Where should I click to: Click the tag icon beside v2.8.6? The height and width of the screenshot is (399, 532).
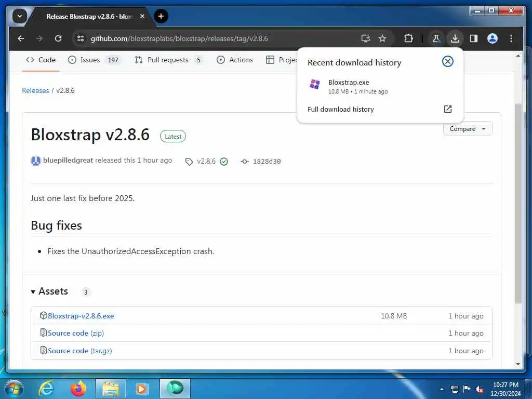click(x=189, y=162)
